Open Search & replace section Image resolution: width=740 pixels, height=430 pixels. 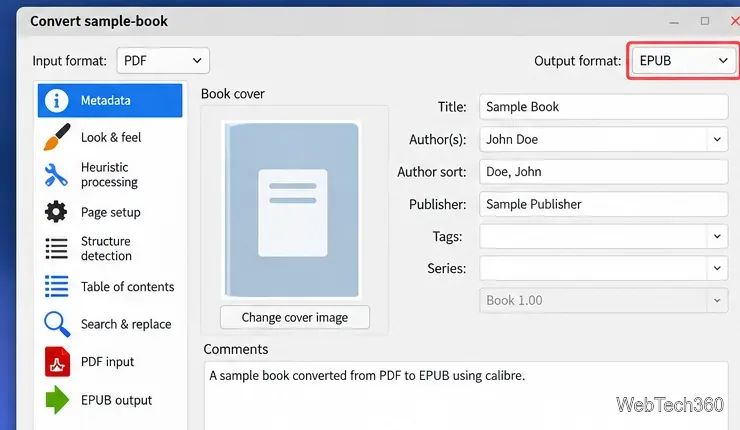coord(110,324)
